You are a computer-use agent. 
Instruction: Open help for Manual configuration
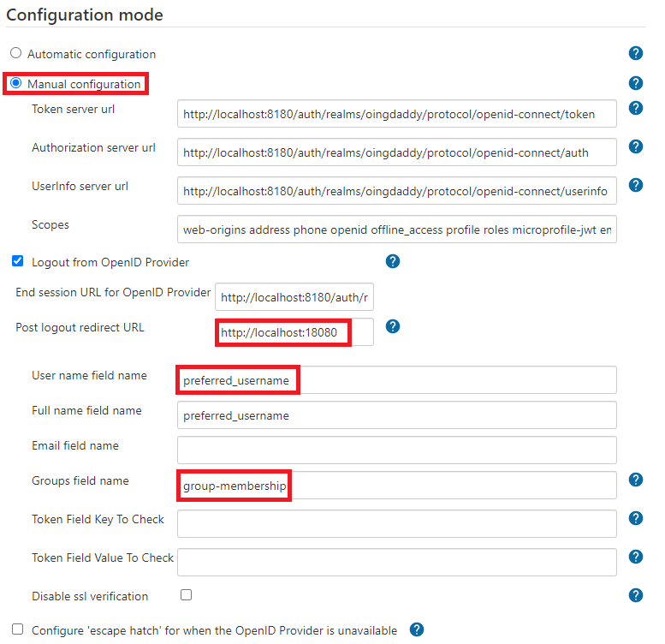coord(635,83)
